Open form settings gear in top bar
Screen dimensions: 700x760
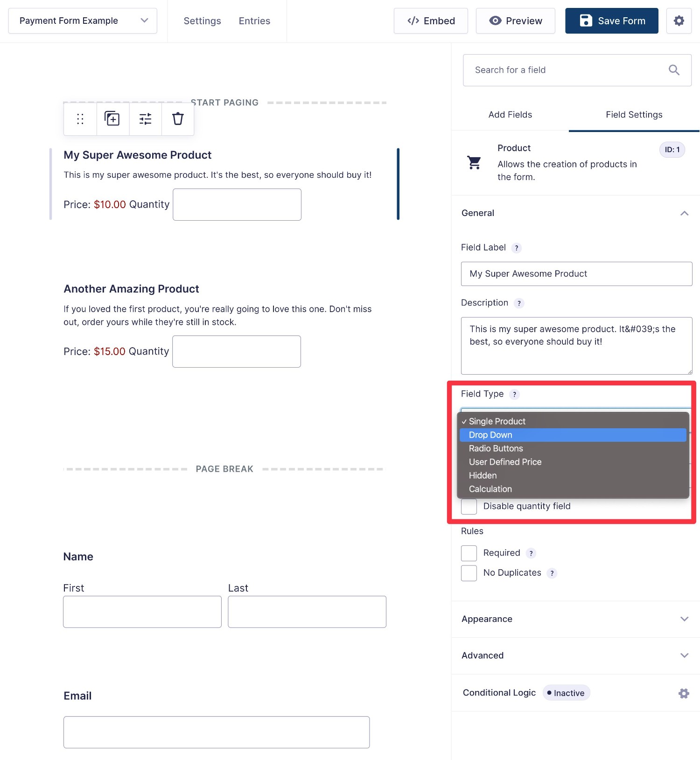(x=679, y=21)
